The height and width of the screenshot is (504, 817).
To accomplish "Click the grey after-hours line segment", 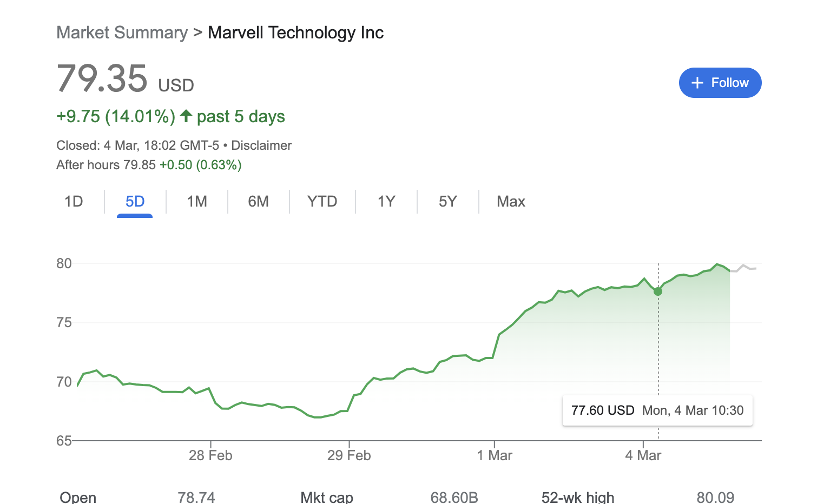I will tap(744, 267).
